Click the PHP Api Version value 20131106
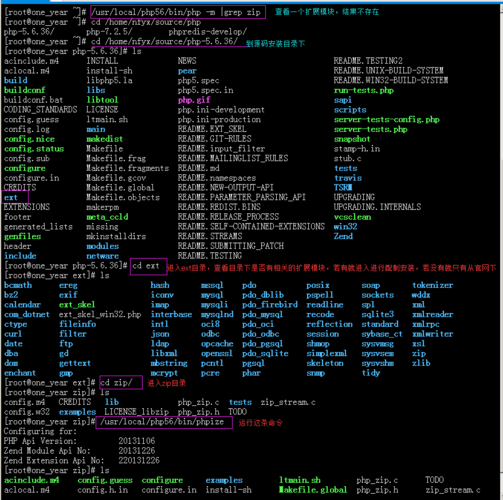Image resolution: width=503 pixels, height=500 pixels. coord(137,441)
